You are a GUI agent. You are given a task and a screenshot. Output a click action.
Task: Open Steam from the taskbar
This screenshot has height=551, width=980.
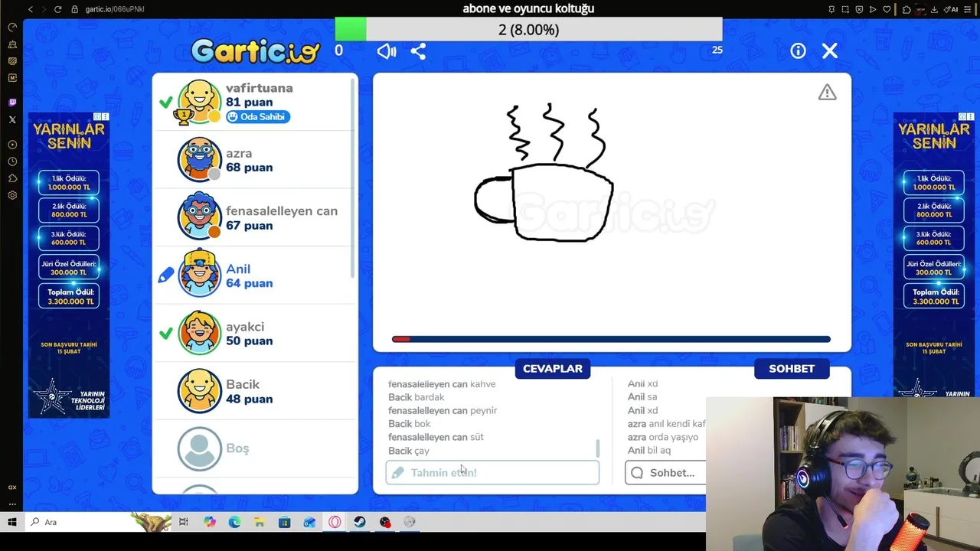(360, 522)
